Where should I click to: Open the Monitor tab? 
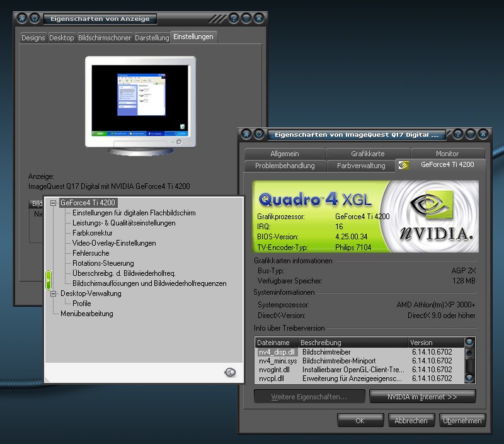[447, 154]
